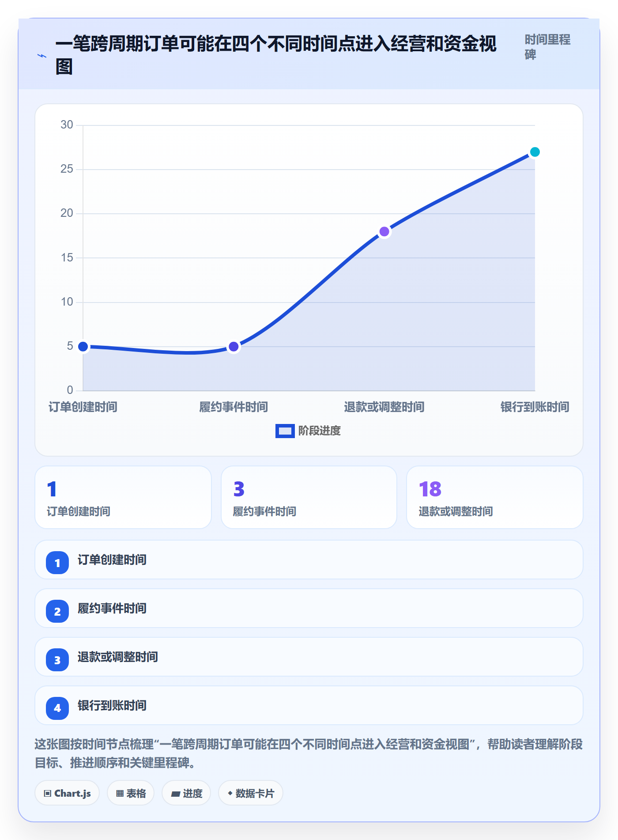Screen dimensions: 618x840
Task: Click the x-axis label 退款或调整时间 under the chart
Action: [x=384, y=407]
